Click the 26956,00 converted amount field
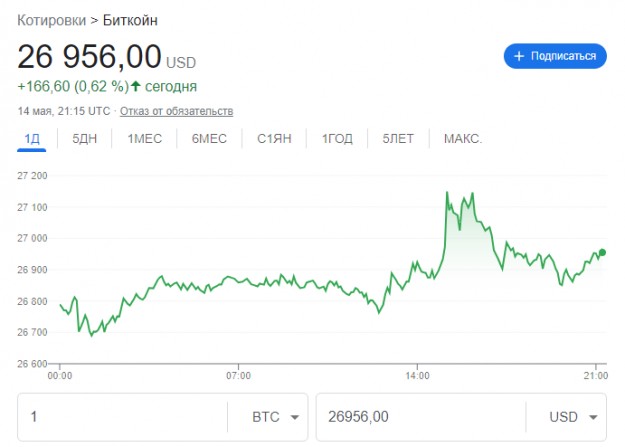The height and width of the screenshot is (447, 625). 420,417
